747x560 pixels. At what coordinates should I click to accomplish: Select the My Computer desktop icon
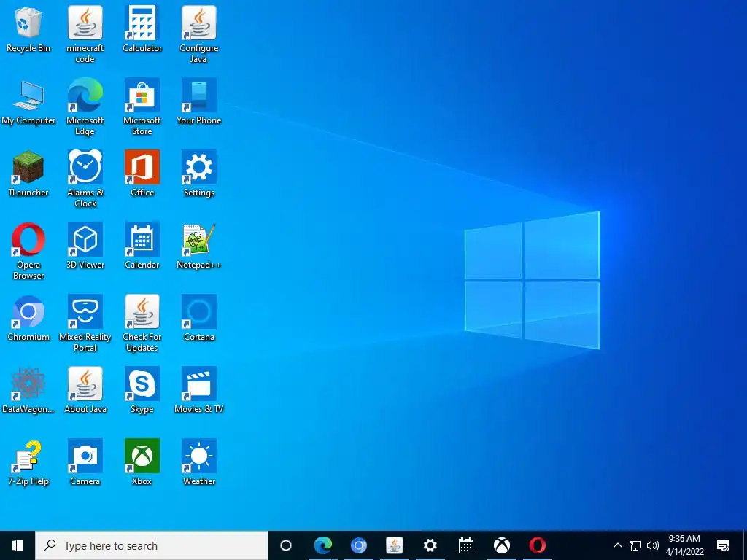coord(28,102)
